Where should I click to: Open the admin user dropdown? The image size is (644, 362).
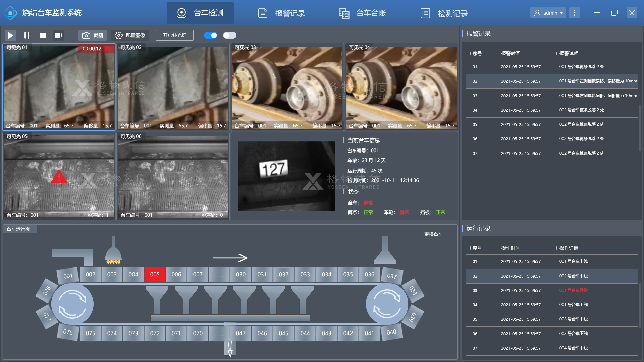tap(548, 13)
